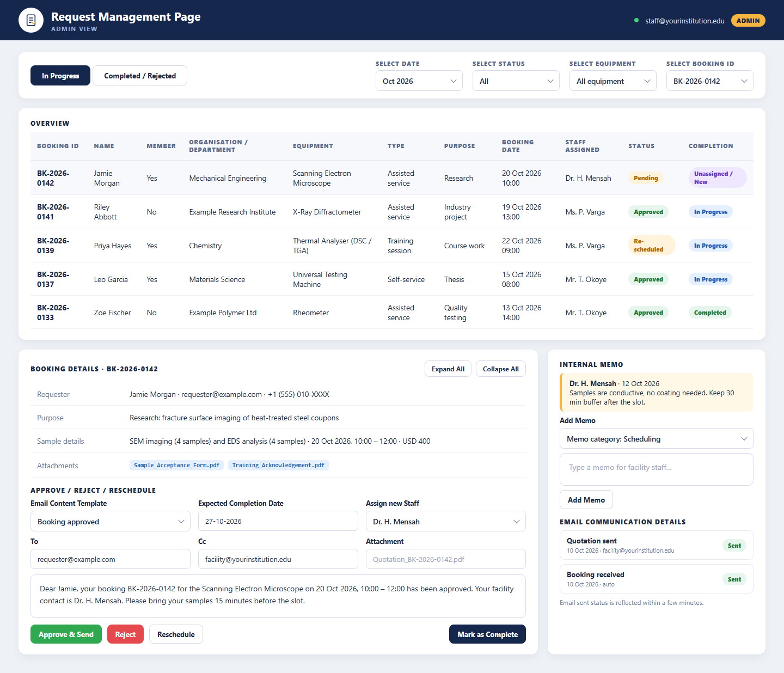The width and height of the screenshot is (784, 673).
Task: Click the Expand All button
Action: 448,369
